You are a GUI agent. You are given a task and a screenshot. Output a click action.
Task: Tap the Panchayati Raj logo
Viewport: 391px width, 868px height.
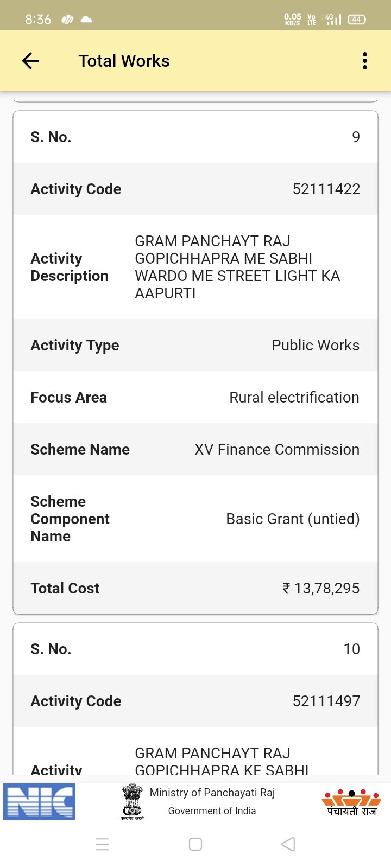click(x=351, y=802)
